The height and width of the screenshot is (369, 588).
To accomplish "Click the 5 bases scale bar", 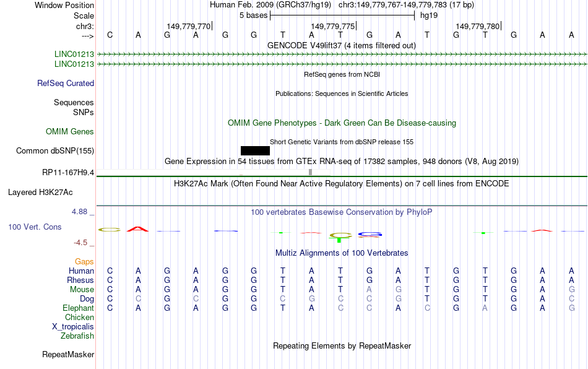I will pyautogui.click(x=342, y=15).
